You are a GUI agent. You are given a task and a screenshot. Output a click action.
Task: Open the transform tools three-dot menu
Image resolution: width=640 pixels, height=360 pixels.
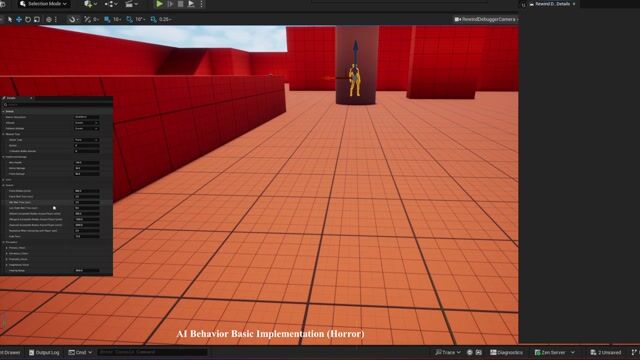click(x=56, y=19)
